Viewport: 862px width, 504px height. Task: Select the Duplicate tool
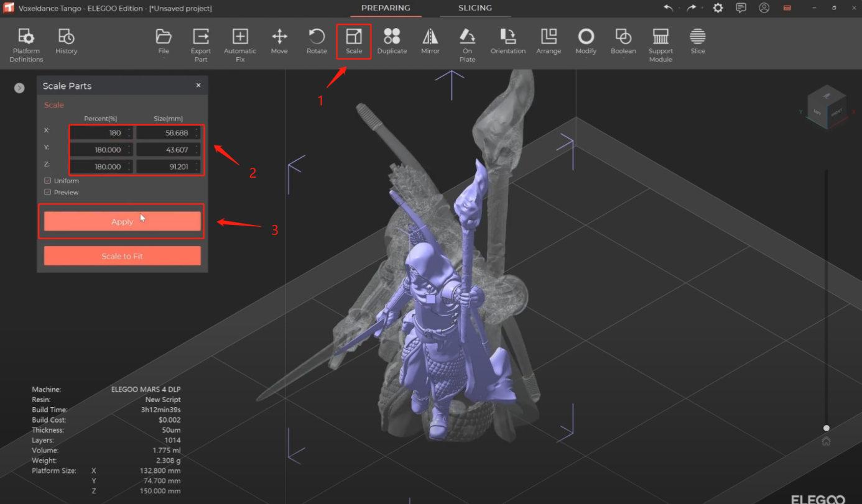[x=392, y=42]
